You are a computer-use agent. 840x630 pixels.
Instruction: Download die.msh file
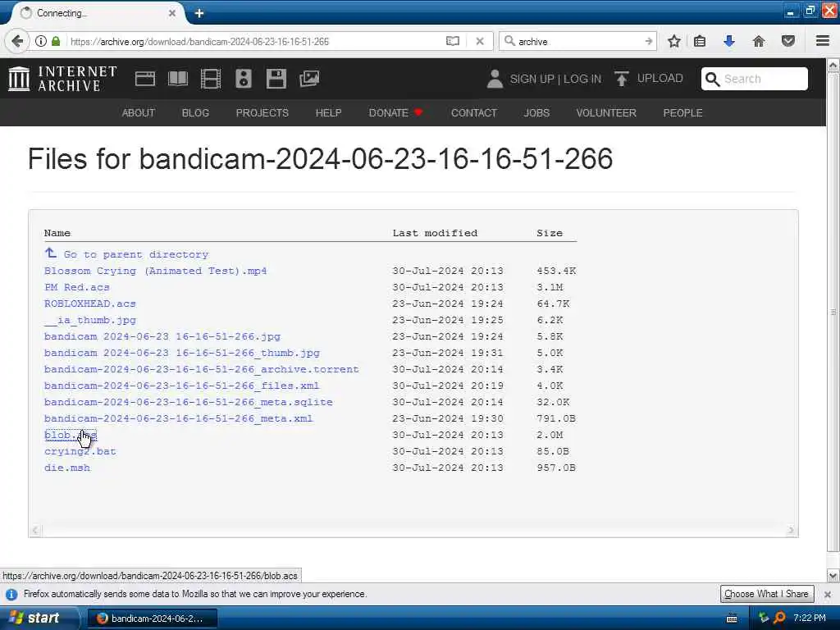click(x=67, y=468)
